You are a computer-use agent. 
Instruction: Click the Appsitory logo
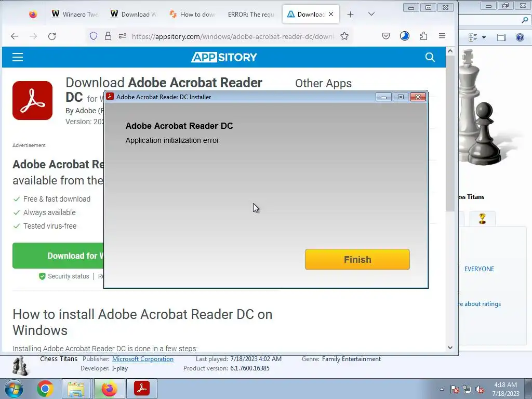tap(224, 57)
